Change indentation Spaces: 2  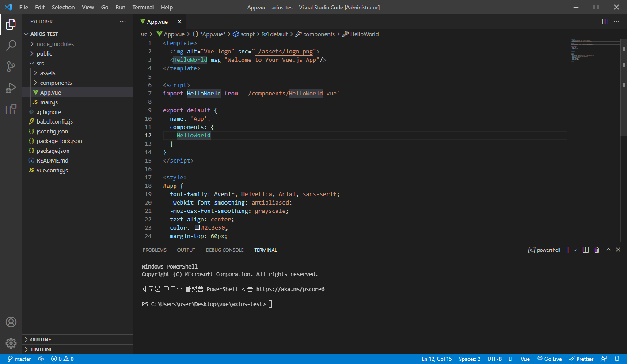coord(470,359)
